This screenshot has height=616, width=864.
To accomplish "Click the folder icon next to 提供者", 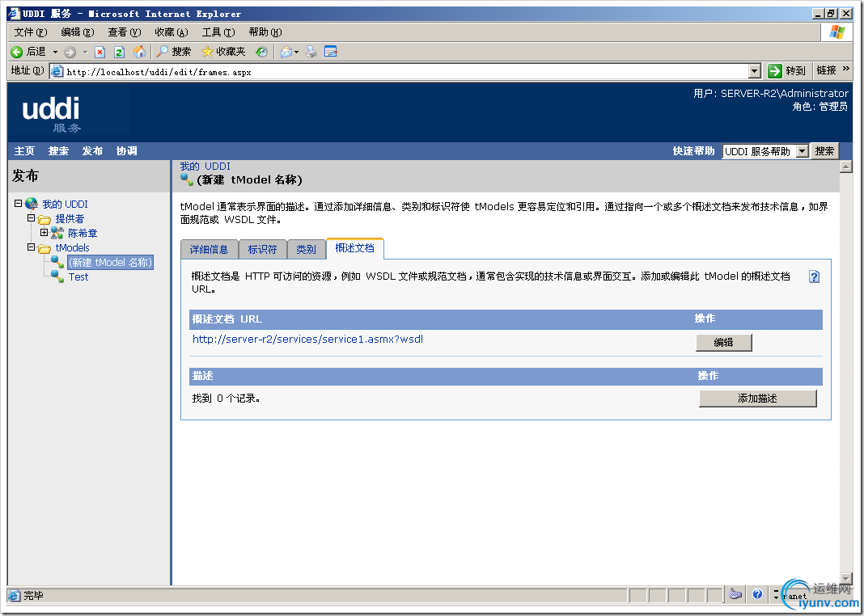I will [x=44, y=219].
